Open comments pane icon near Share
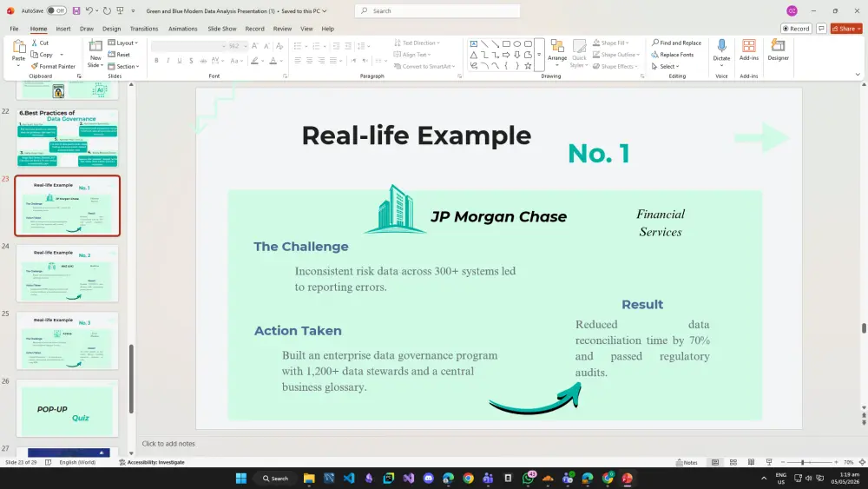This screenshot has width=868, height=489. 821,29
